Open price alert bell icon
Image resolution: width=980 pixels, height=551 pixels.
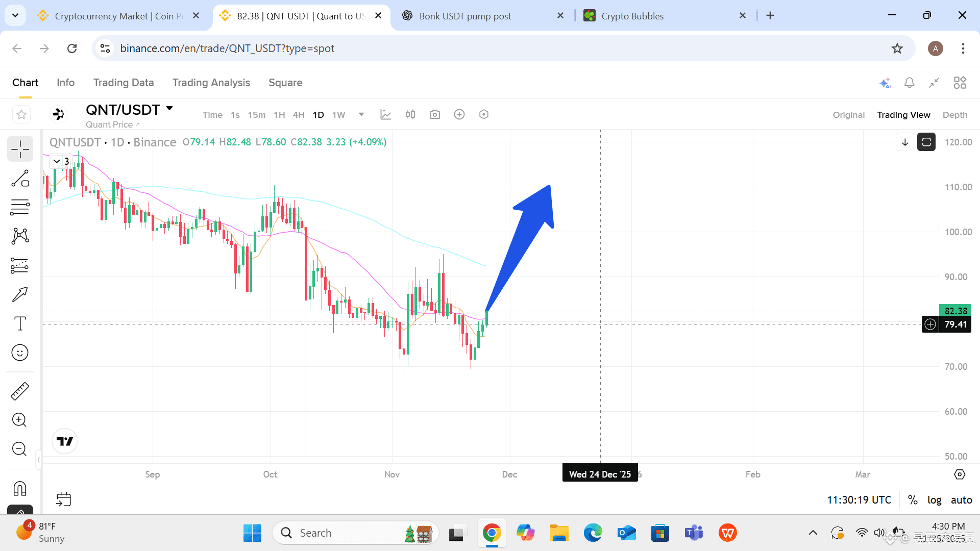910,83
